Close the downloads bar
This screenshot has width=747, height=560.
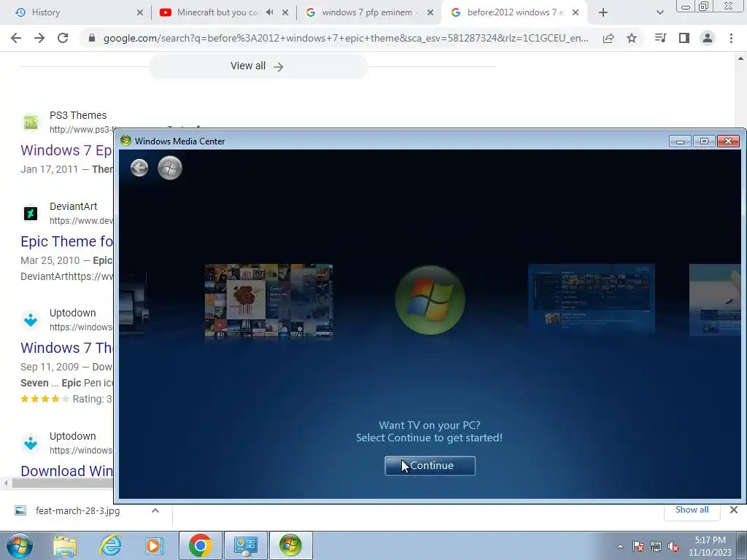[x=734, y=510]
